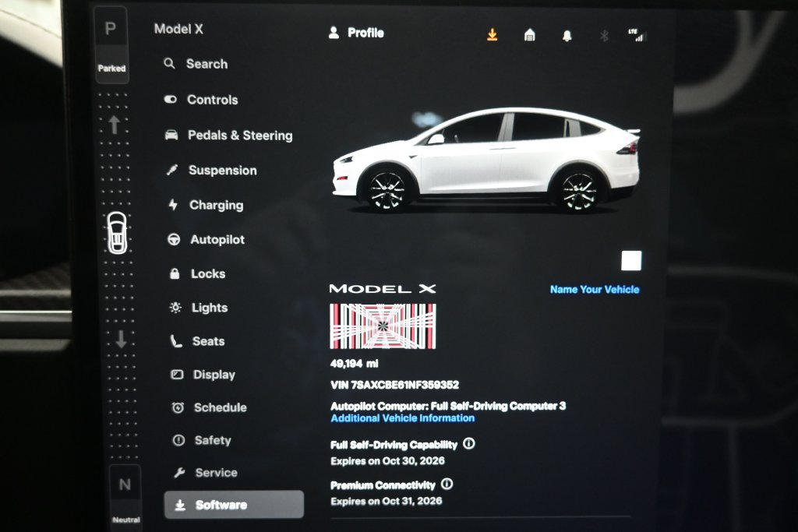Open the Search menu item
Image resolution: width=798 pixels, height=532 pixels.
coord(196,64)
